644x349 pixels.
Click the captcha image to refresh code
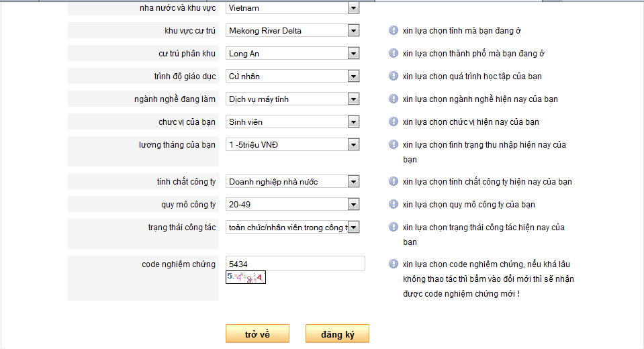246,278
